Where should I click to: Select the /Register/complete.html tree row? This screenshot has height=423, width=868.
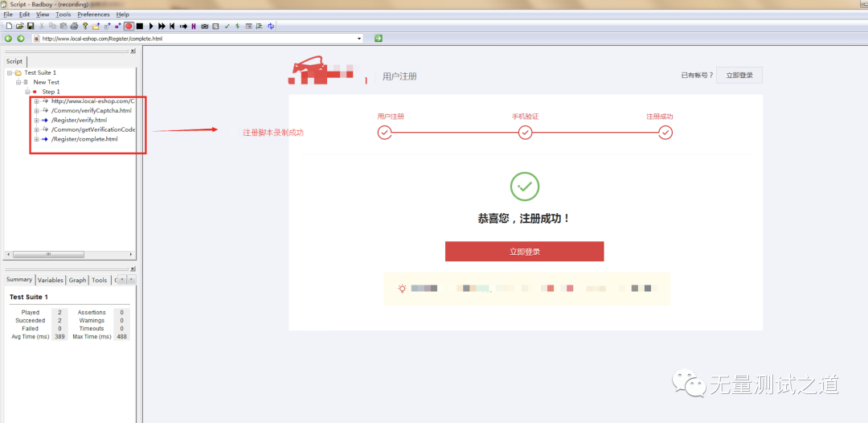pyautogui.click(x=84, y=139)
